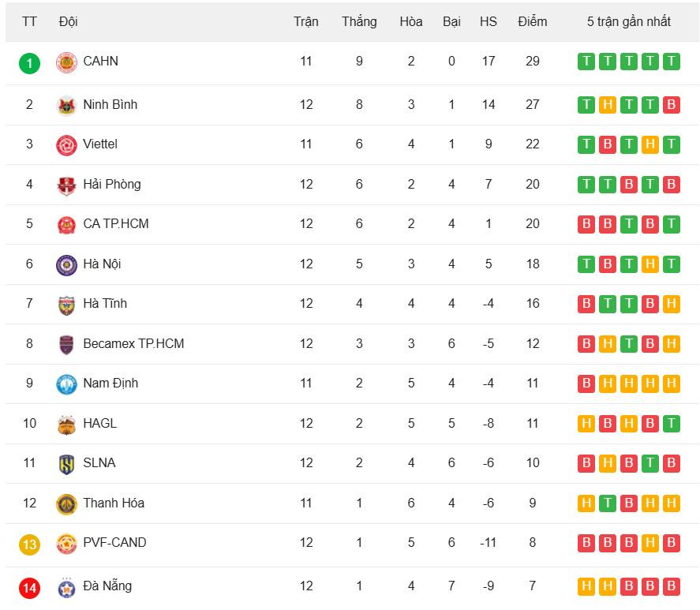
Task: Click the Điểm column header
Action: click(532, 21)
